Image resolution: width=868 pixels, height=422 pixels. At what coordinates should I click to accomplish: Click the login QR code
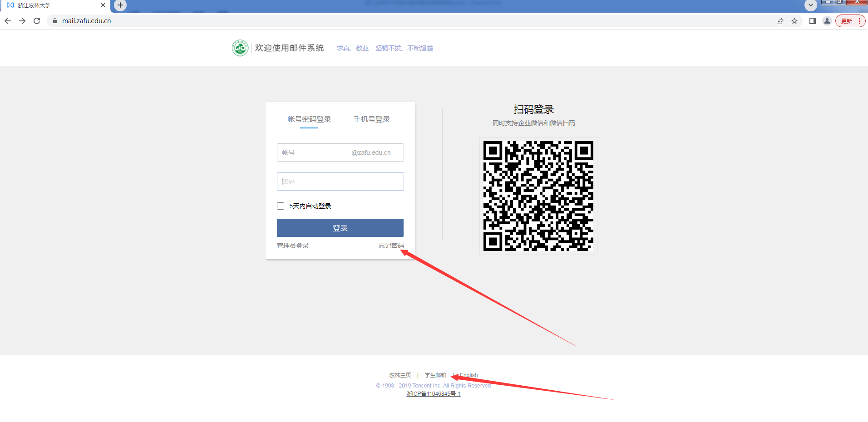click(538, 196)
